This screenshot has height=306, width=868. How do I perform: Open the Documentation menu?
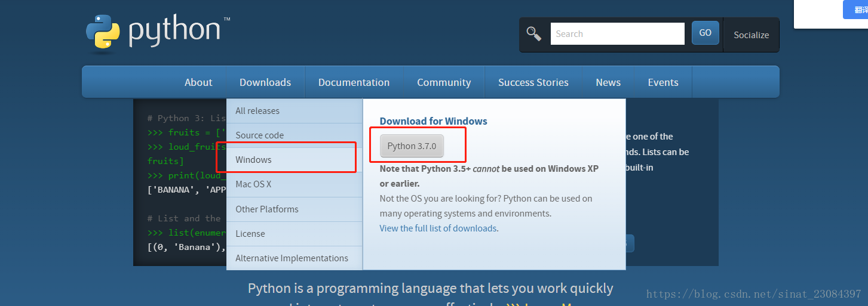354,82
